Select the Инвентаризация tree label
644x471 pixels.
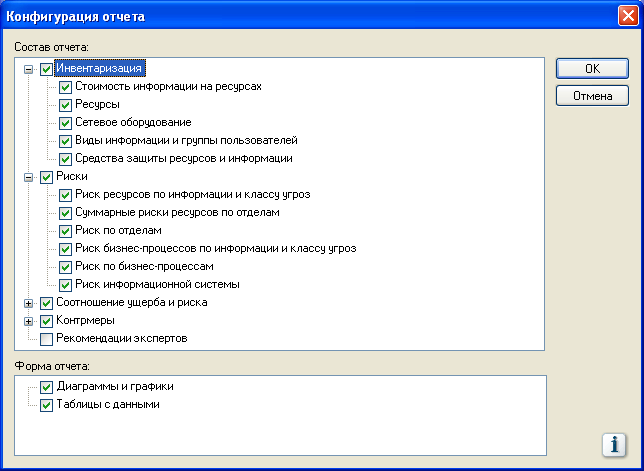(99, 68)
